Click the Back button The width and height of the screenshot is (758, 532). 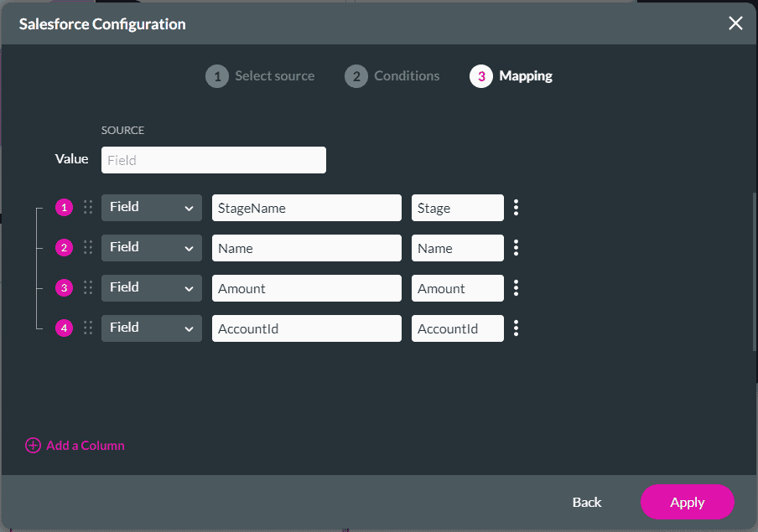click(587, 502)
